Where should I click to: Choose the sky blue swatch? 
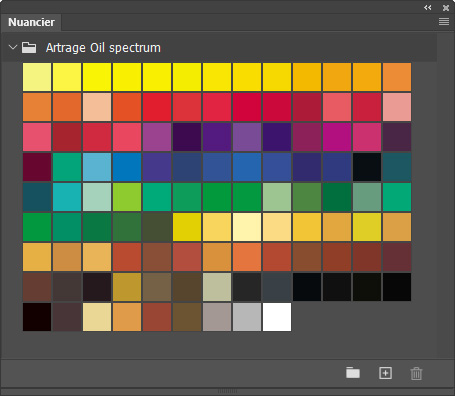tap(97, 167)
